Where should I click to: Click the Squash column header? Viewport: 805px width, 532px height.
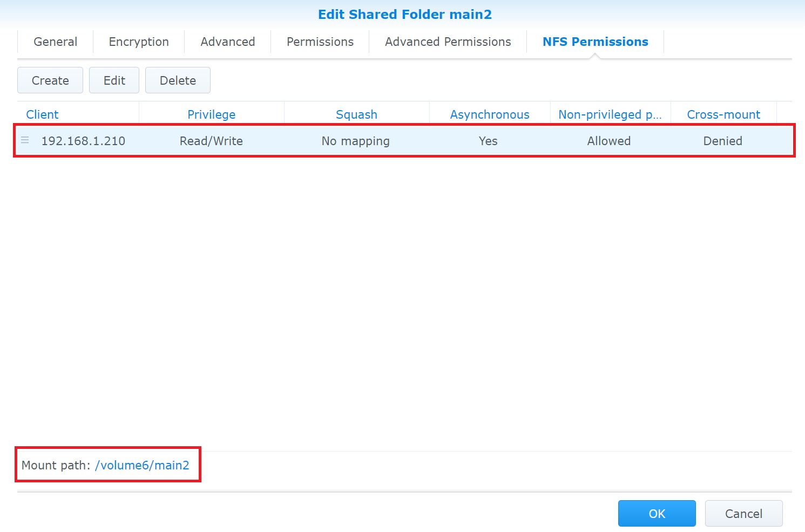click(356, 114)
